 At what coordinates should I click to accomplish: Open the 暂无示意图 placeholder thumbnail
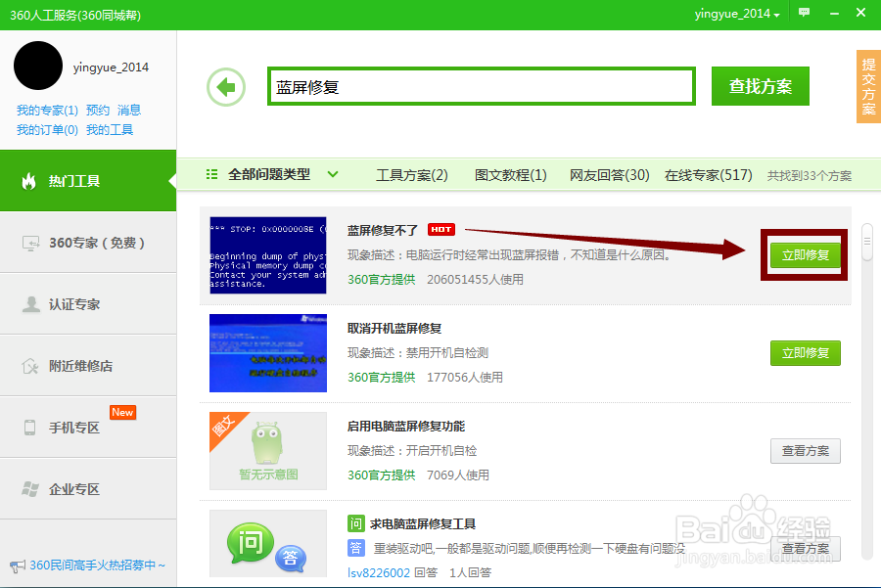(x=268, y=451)
